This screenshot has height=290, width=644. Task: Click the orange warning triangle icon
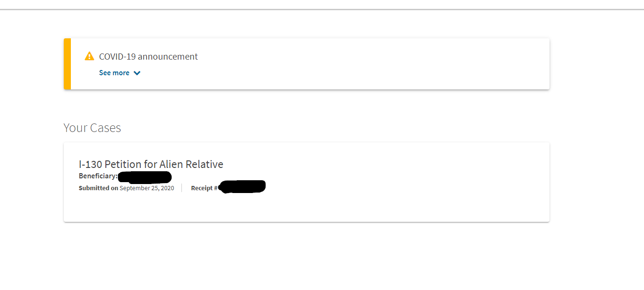pyautogui.click(x=89, y=56)
